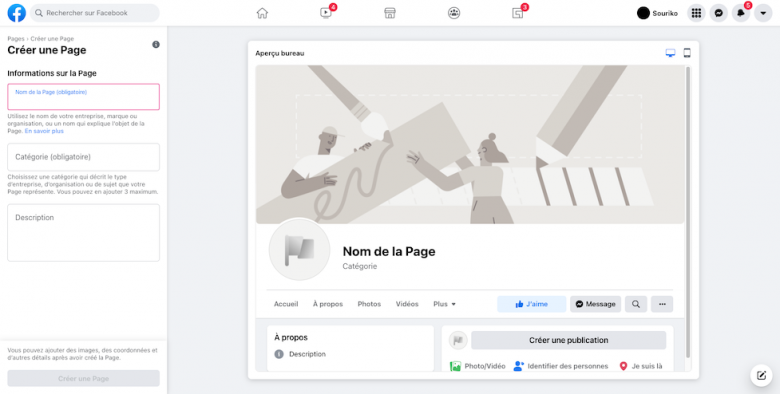This screenshot has height=394, width=780.
Task: Open the Messenger icon in top bar
Action: tap(719, 13)
